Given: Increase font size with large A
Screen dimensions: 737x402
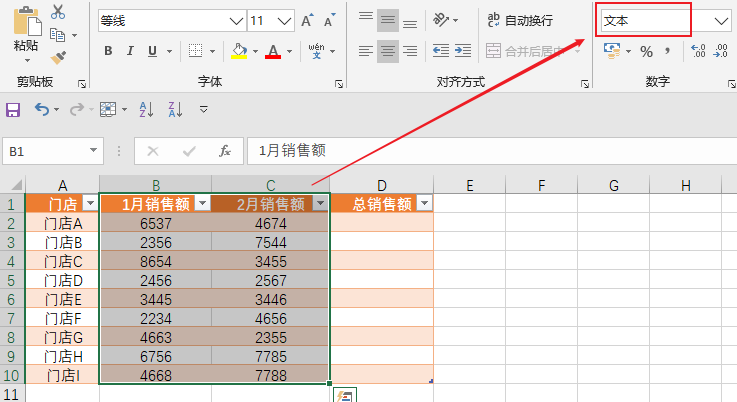Looking at the screenshot, I should click(307, 21).
